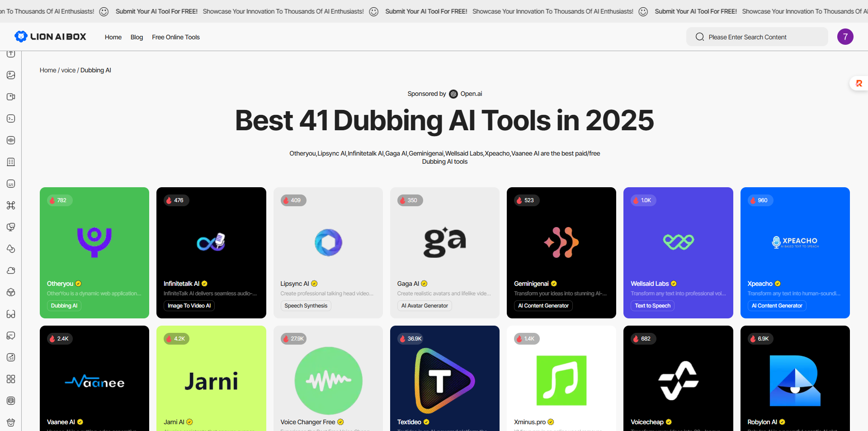
Task: Open the shopping basket sidebar icon
Action: (x=11, y=422)
